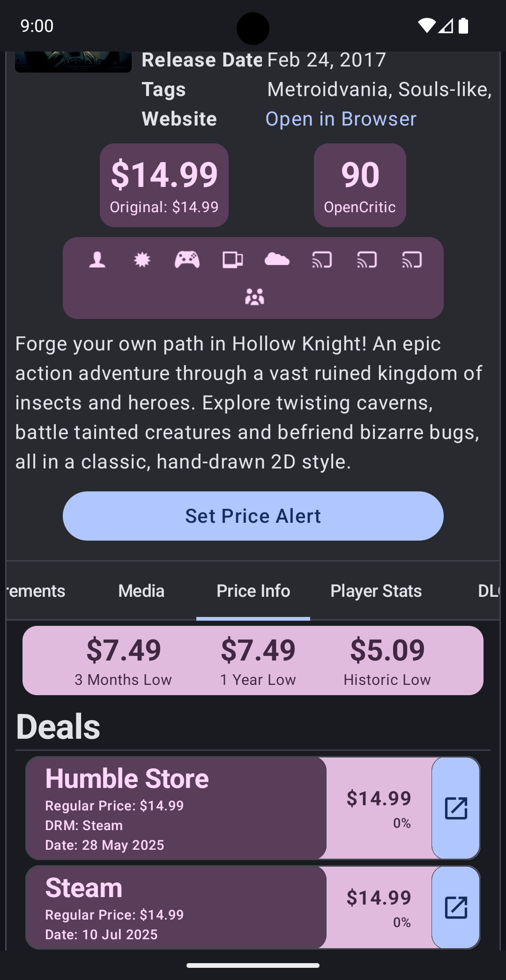Tap the $14.99 current price card
The width and height of the screenshot is (506, 980).
pyautogui.click(x=164, y=185)
